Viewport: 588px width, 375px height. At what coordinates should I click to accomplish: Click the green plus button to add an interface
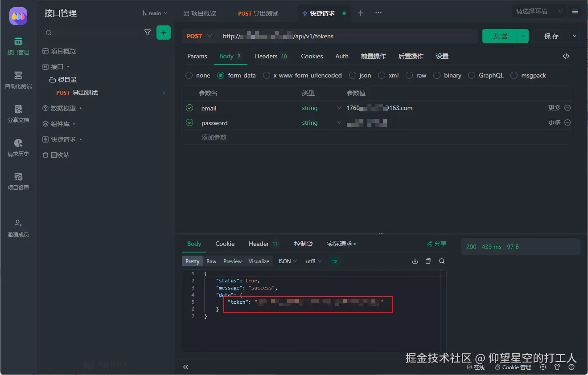pos(164,33)
